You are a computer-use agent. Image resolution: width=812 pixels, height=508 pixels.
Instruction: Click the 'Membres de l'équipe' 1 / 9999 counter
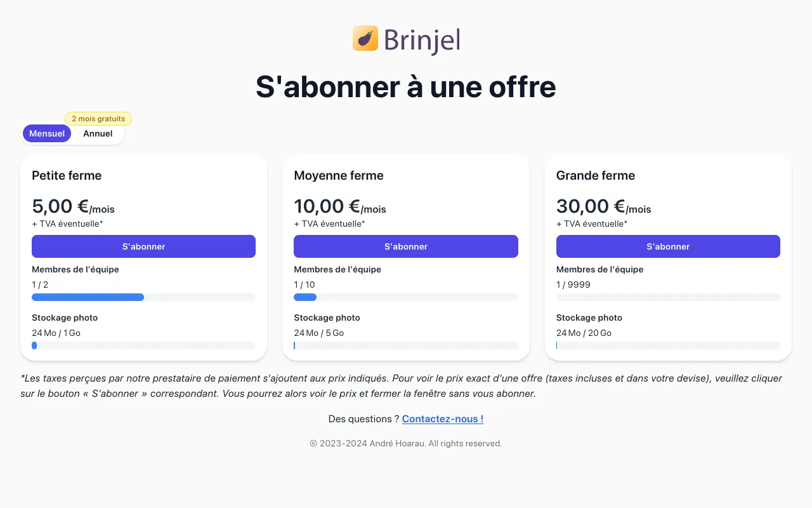coord(573,284)
